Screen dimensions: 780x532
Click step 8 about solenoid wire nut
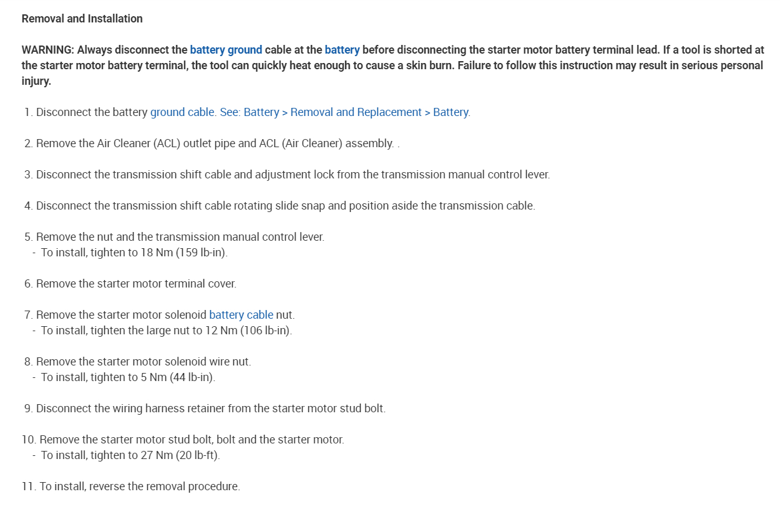point(144,362)
